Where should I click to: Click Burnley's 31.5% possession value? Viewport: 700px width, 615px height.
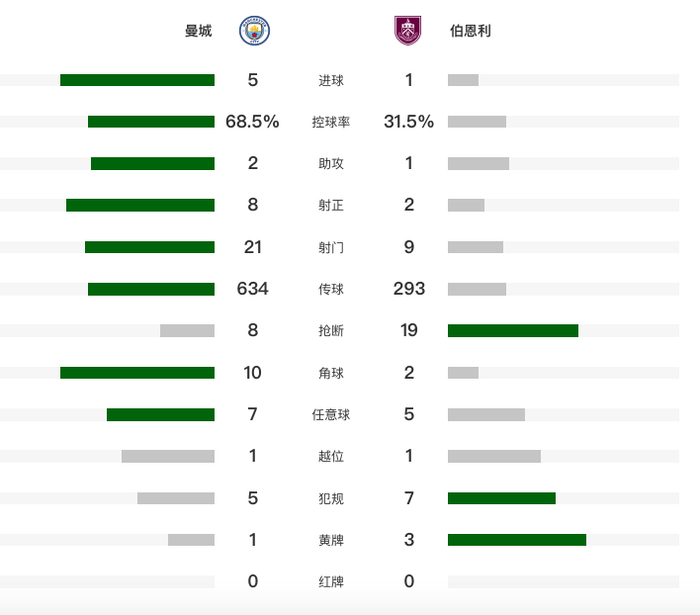[409, 122]
